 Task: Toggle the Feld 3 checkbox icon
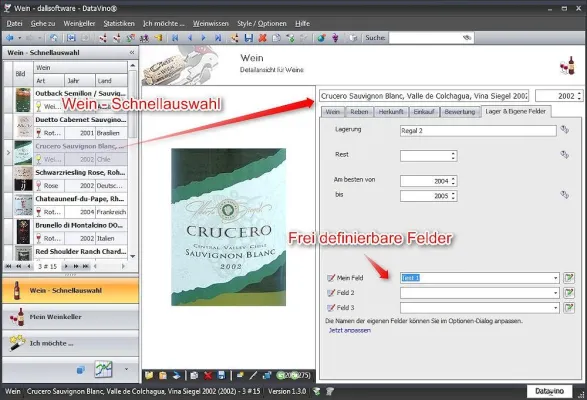point(331,308)
